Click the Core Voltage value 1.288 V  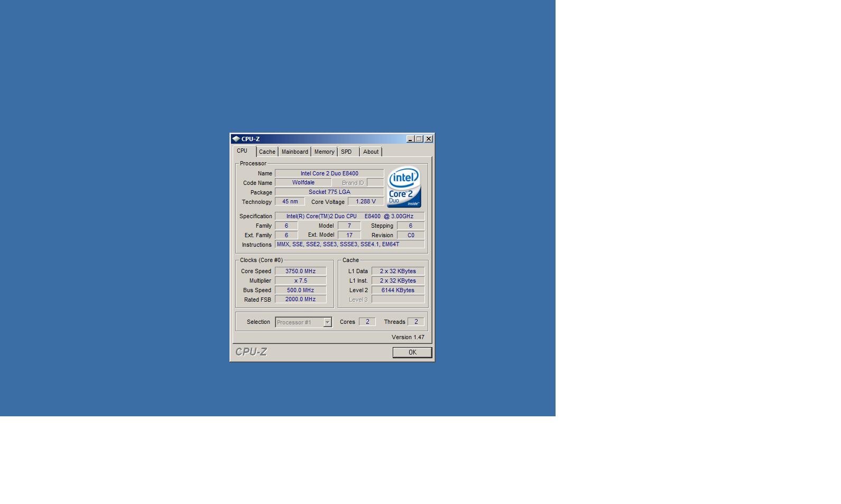point(366,201)
